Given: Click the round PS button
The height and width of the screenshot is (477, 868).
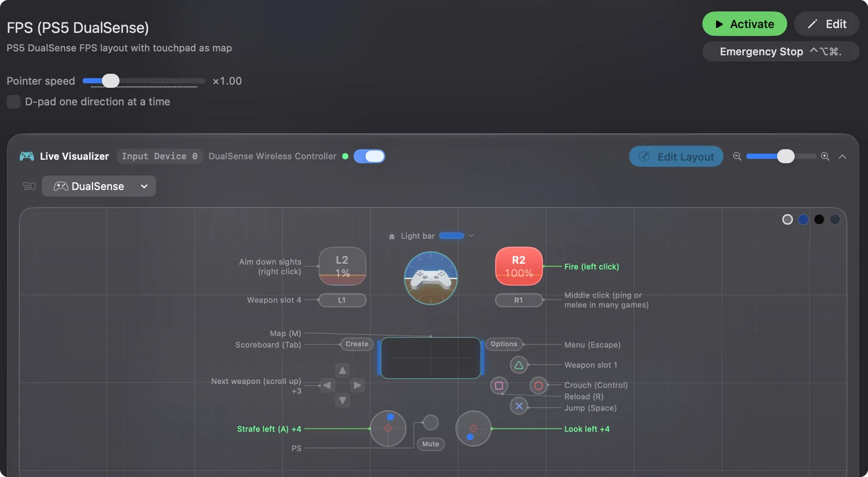Looking at the screenshot, I should point(431,422).
